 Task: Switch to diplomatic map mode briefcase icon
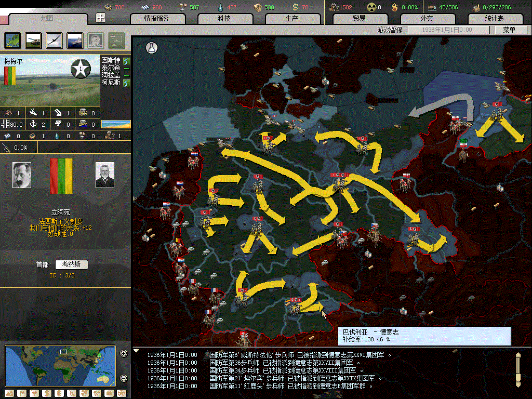tap(109, 393)
